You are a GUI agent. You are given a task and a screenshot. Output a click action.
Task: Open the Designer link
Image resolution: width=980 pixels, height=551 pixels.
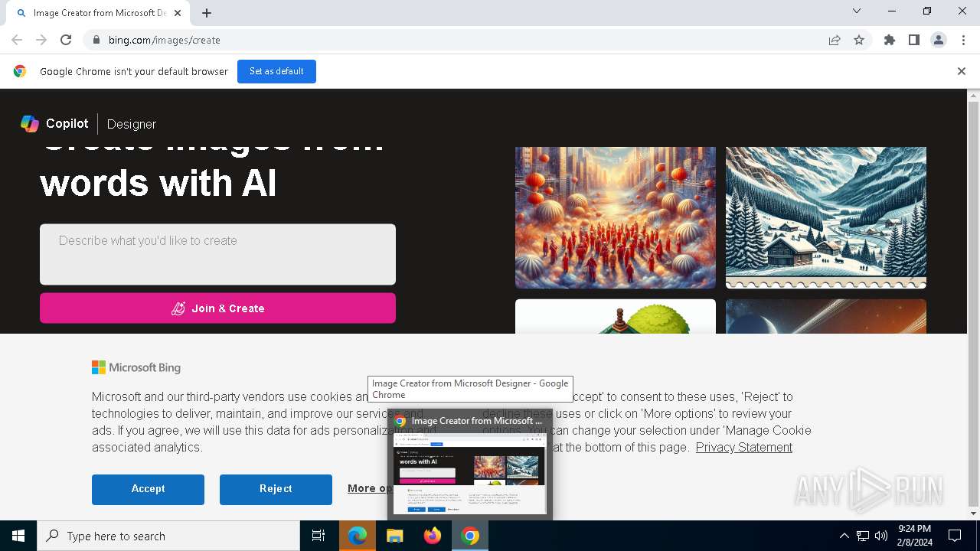[132, 124]
